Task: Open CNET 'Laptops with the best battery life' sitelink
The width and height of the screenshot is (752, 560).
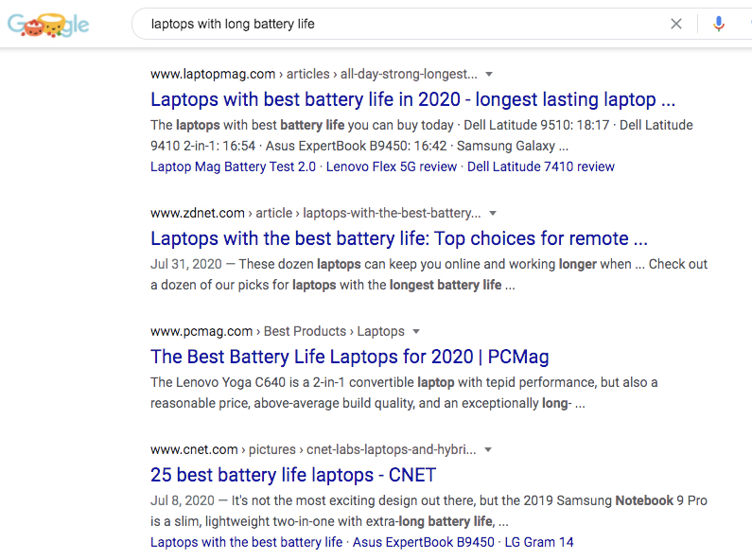Action: (x=247, y=542)
